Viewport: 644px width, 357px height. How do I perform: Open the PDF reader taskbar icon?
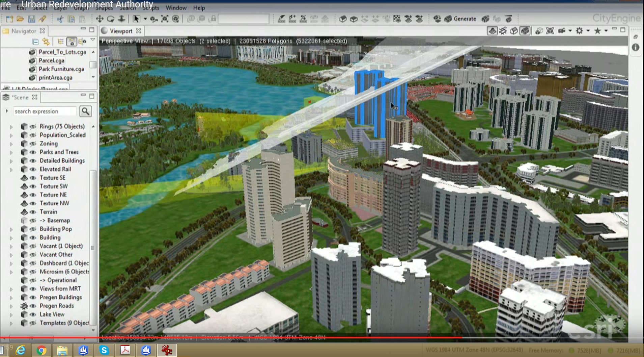point(125,350)
